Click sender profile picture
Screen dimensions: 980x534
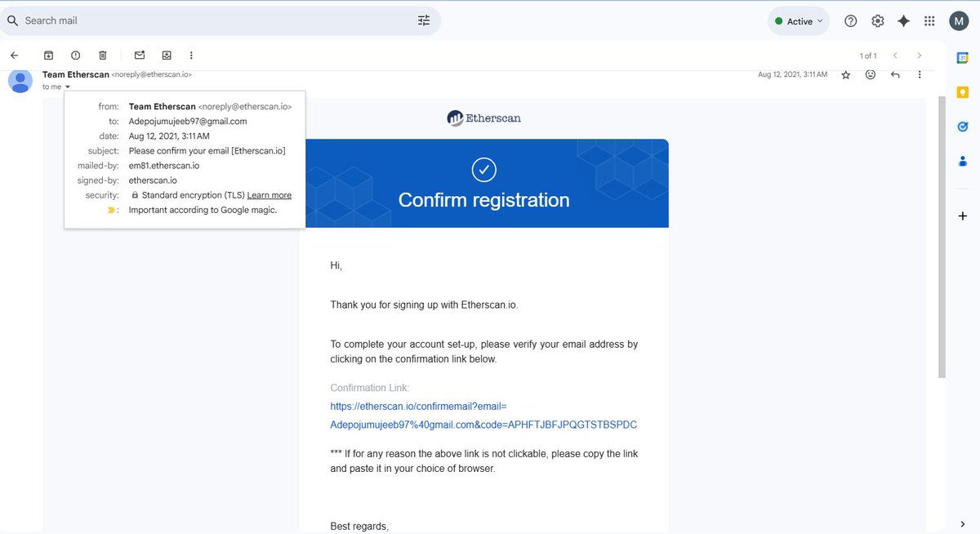point(20,81)
